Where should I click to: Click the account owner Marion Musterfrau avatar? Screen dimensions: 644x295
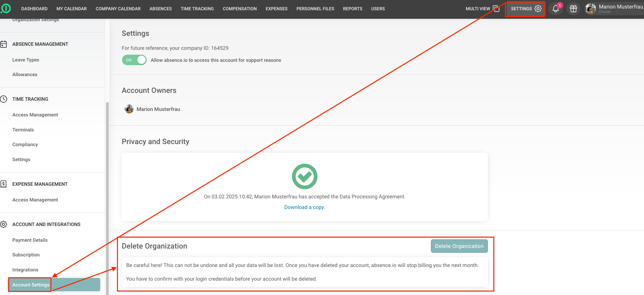129,109
